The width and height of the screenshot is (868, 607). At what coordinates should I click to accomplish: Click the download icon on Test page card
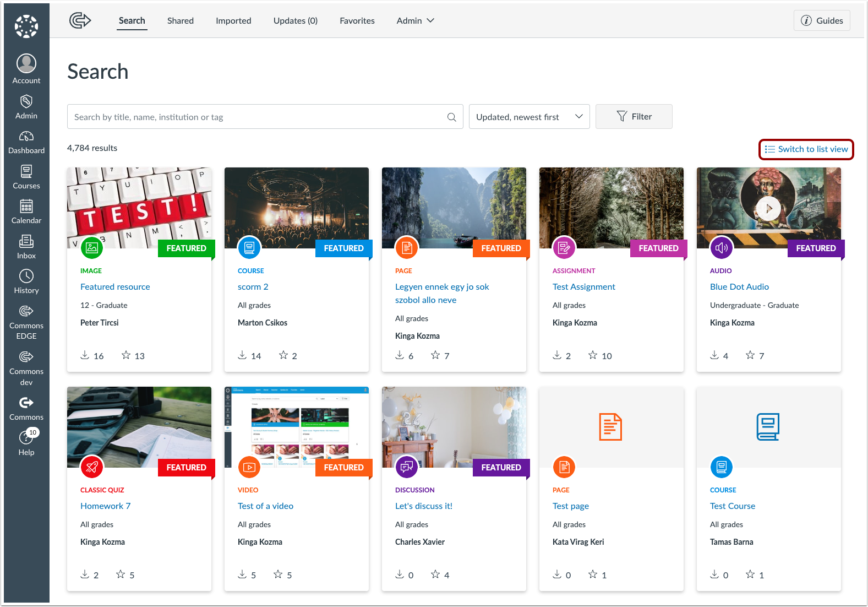click(557, 575)
